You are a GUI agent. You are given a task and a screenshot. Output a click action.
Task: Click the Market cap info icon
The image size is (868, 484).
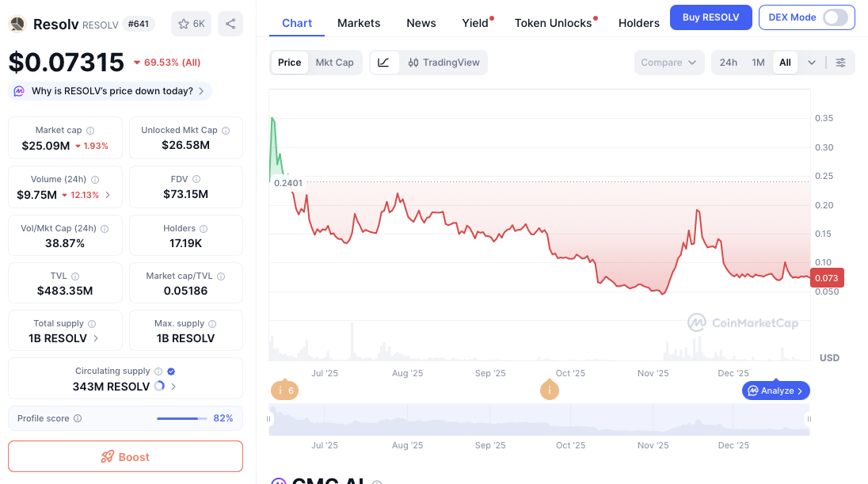[x=90, y=131]
